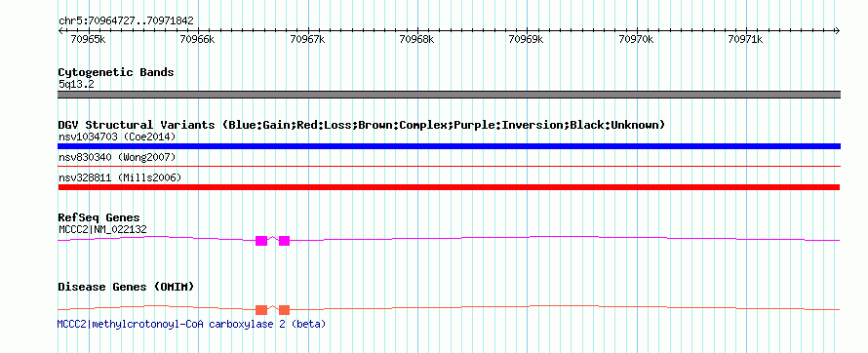This screenshot has height=353, width=868.
Task: Click the chr5:70964727..70971842 region label
Action: tap(126, 20)
